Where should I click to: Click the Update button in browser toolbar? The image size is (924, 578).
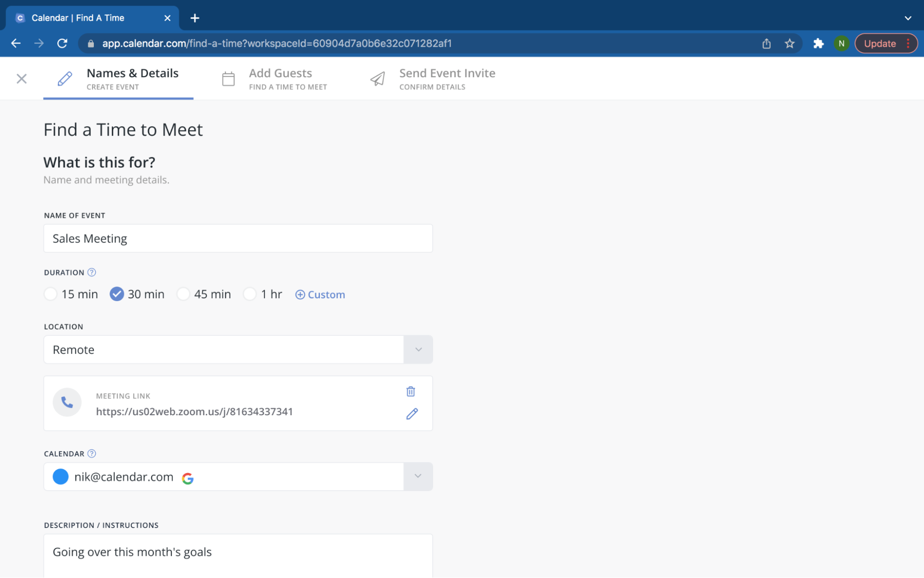tap(880, 43)
